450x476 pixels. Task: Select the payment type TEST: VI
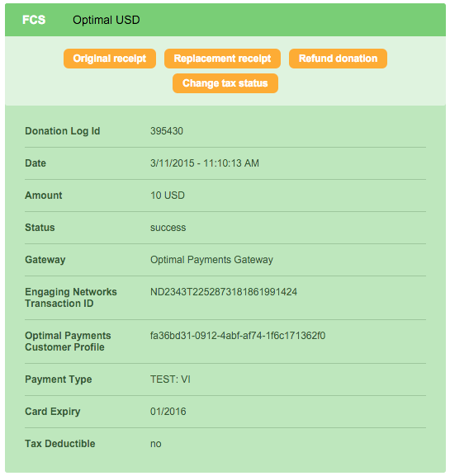point(170,379)
